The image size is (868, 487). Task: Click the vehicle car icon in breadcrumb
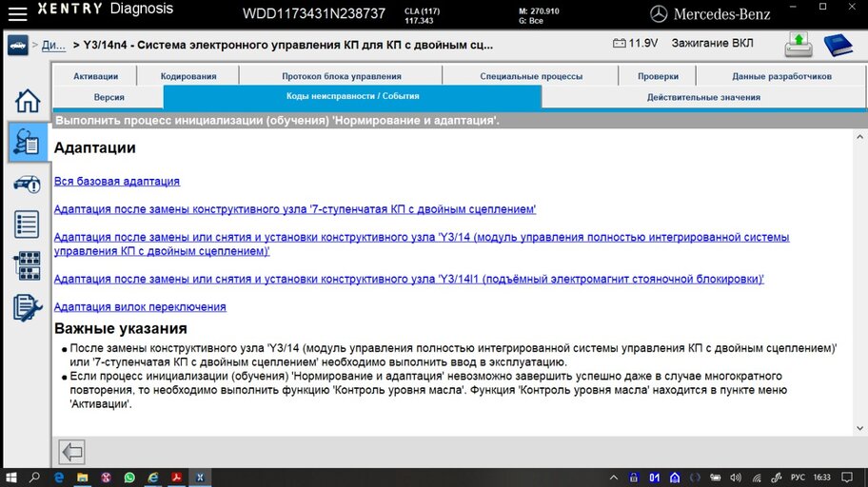[x=18, y=46]
